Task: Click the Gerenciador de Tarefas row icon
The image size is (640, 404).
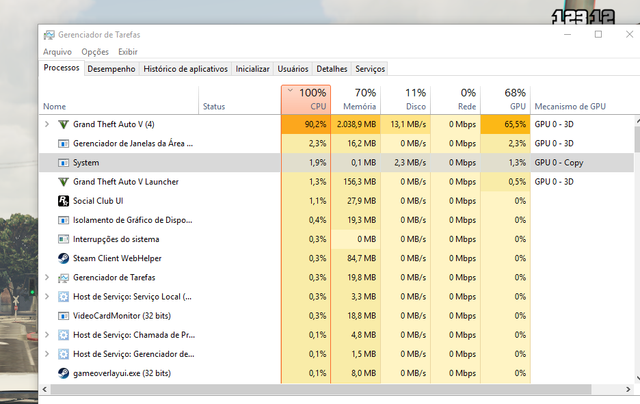Action: point(63,278)
